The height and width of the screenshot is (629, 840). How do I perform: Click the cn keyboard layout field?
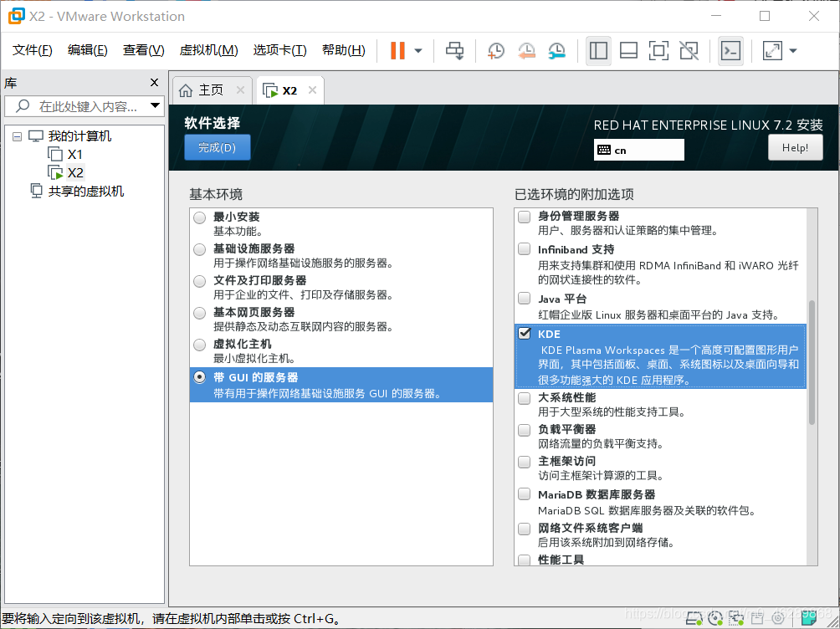pyautogui.click(x=638, y=150)
